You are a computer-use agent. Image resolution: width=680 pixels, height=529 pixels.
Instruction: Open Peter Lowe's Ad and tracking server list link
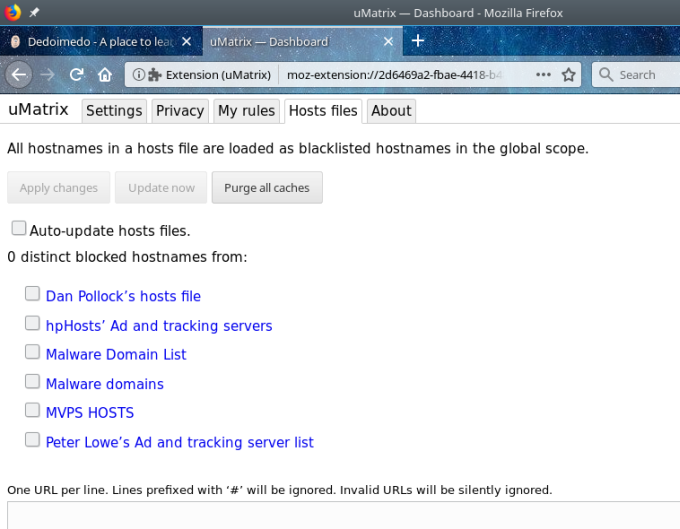click(179, 442)
